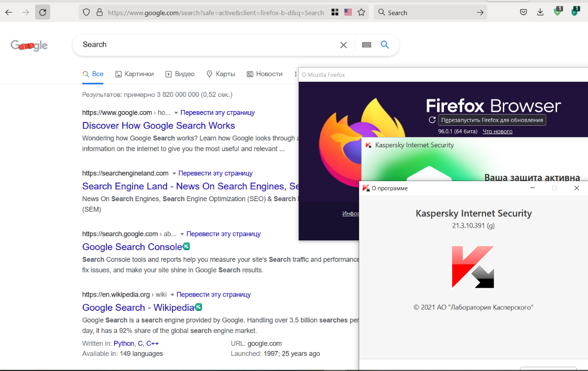
Task: Open 'Search Engine Land' result link
Action: (x=191, y=186)
